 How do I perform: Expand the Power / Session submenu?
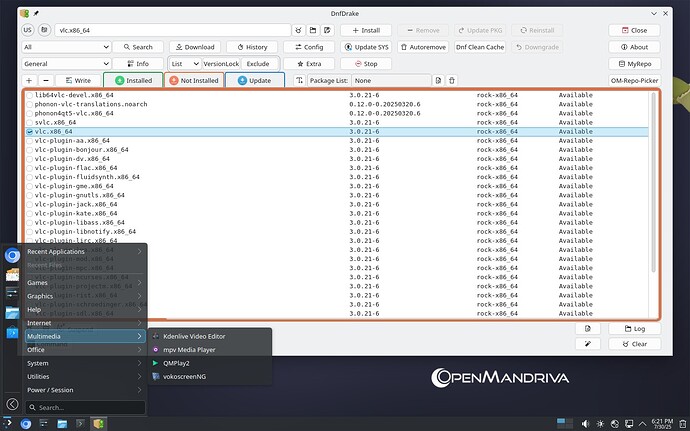pos(84,390)
